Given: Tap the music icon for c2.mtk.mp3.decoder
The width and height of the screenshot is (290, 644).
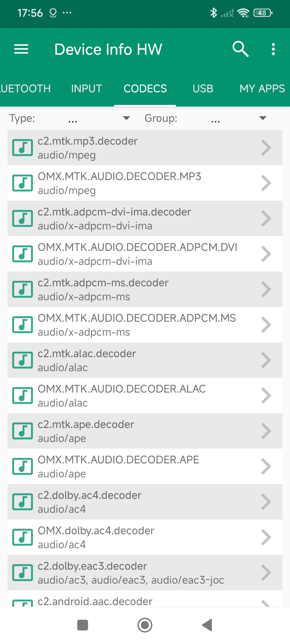Looking at the screenshot, I should pyautogui.click(x=23, y=148).
